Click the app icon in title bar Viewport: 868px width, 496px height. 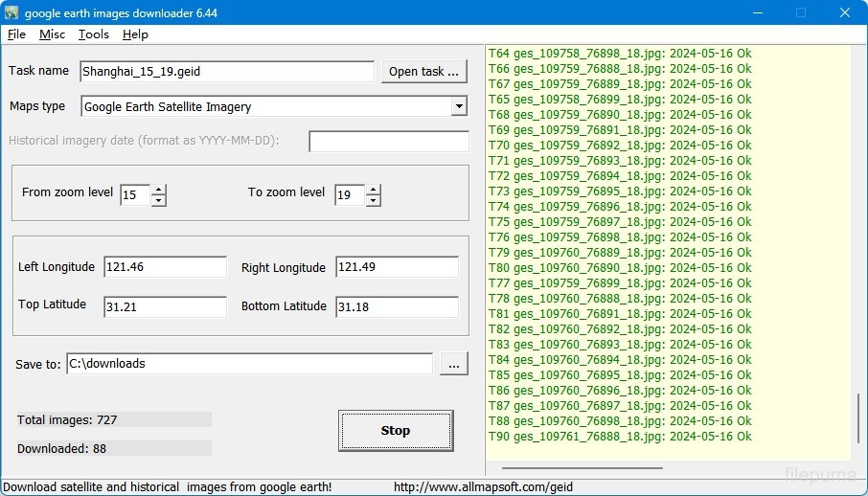[11, 12]
